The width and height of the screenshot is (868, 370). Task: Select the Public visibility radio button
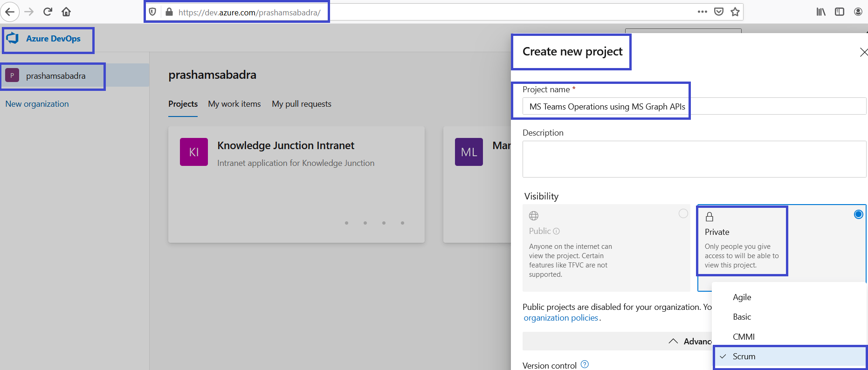point(683,213)
